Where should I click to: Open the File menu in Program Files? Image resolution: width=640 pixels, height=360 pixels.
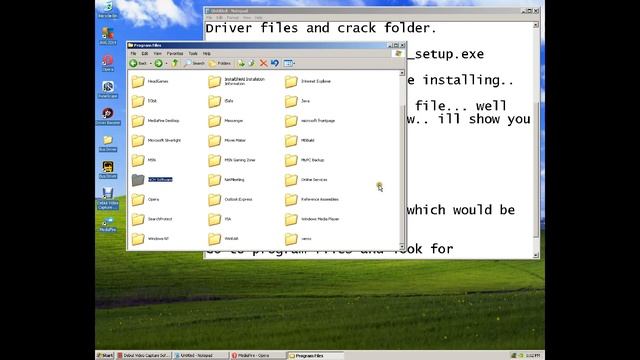(x=133, y=53)
